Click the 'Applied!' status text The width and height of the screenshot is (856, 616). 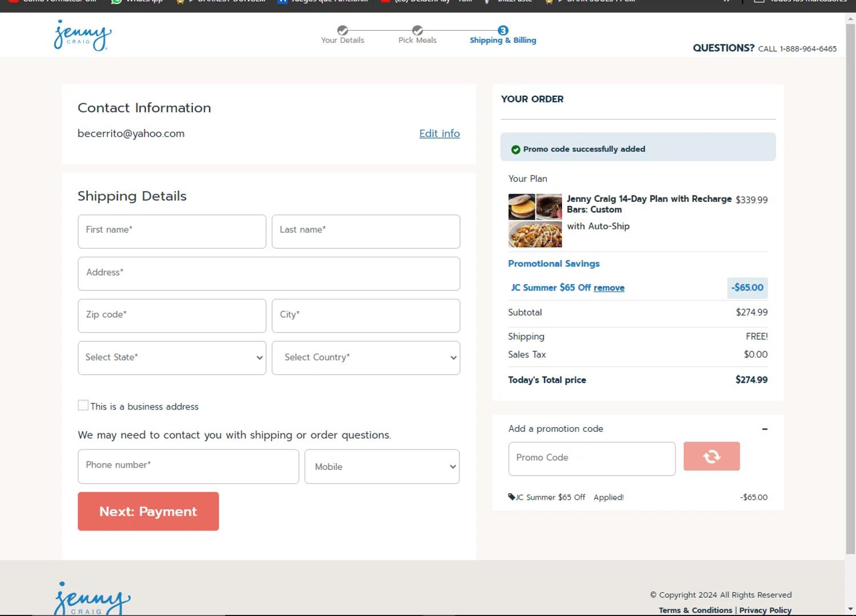pyautogui.click(x=608, y=497)
